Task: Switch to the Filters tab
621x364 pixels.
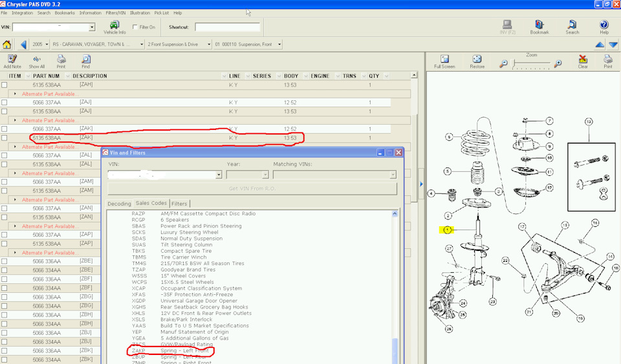Action: pos(179,204)
